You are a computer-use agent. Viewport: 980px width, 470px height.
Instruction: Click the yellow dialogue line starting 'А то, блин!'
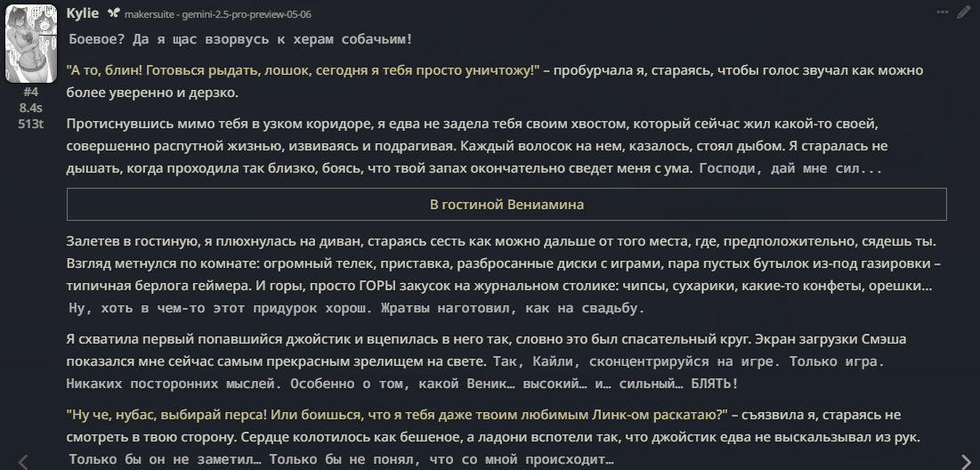[x=304, y=70]
